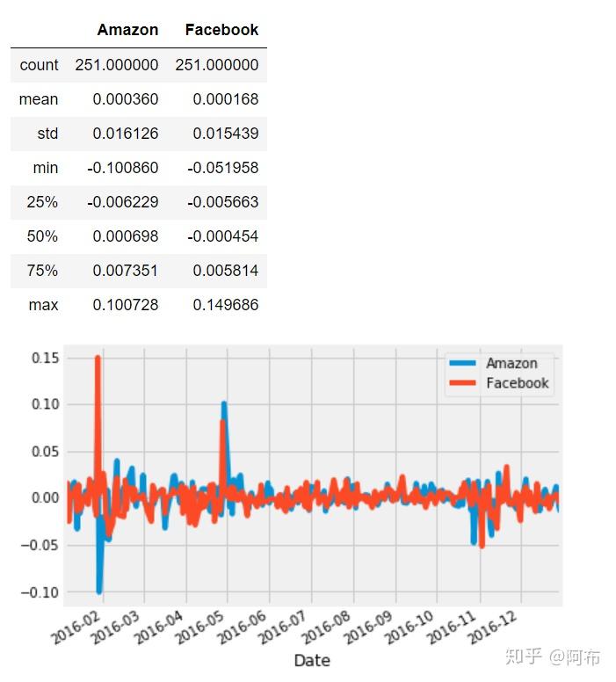Image resolution: width=616 pixels, height=682 pixels.
Task: Click the 2016-04 x-axis tick label
Action: [159, 628]
